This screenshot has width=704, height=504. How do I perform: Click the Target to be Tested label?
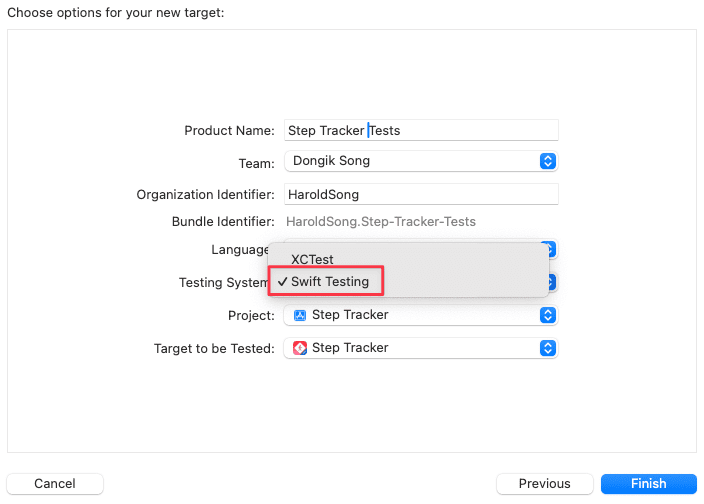point(214,348)
